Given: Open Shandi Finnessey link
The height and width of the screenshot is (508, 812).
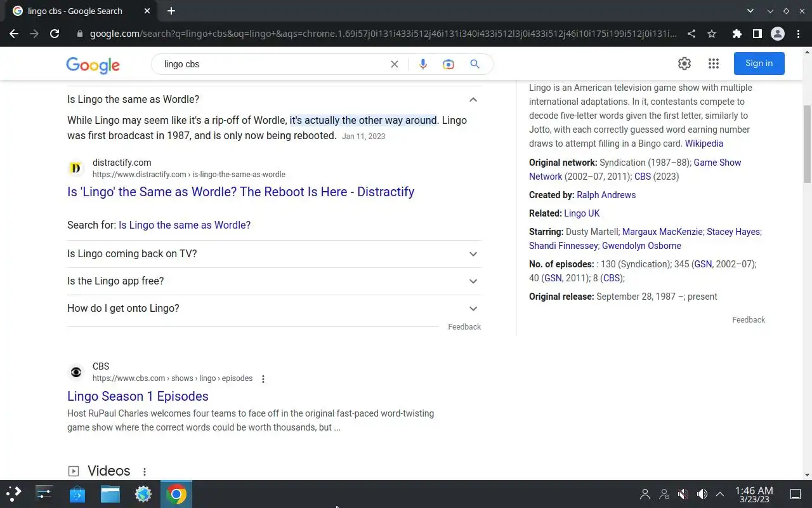Looking at the screenshot, I should pyautogui.click(x=563, y=246).
